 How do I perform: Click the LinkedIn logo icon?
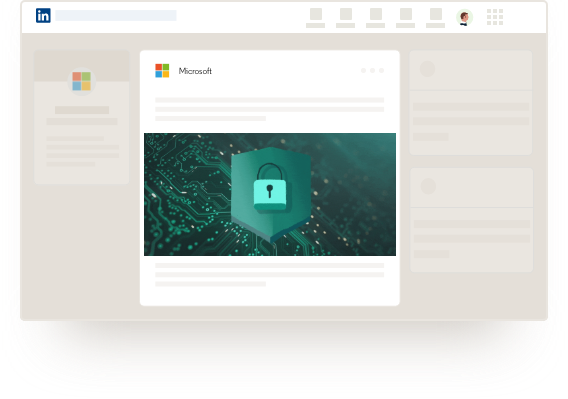click(43, 16)
